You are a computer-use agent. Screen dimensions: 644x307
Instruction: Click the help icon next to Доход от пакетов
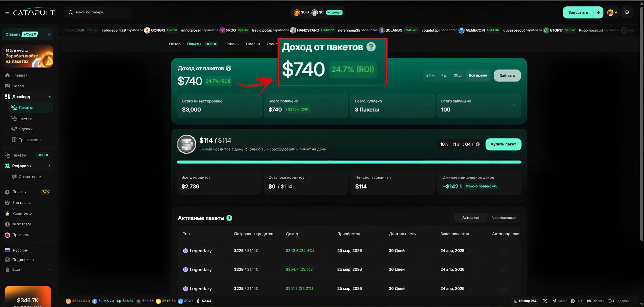click(x=228, y=68)
